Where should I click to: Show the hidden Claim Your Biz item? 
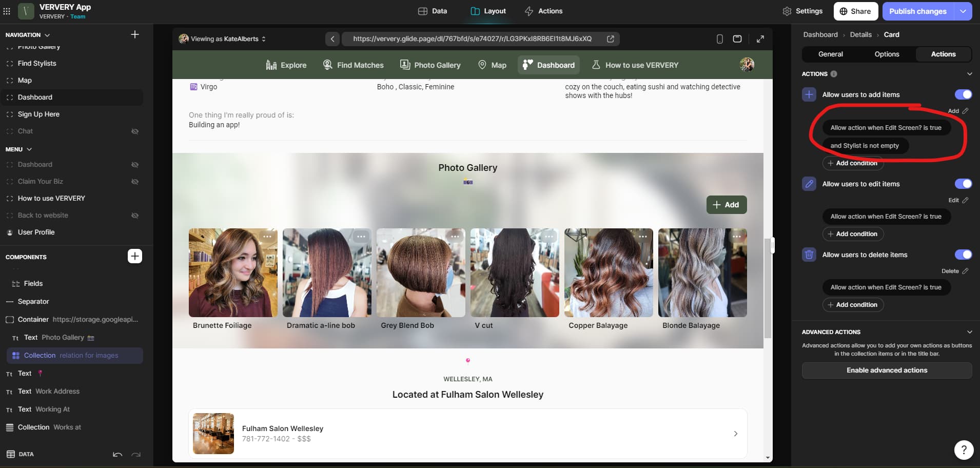tap(135, 182)
